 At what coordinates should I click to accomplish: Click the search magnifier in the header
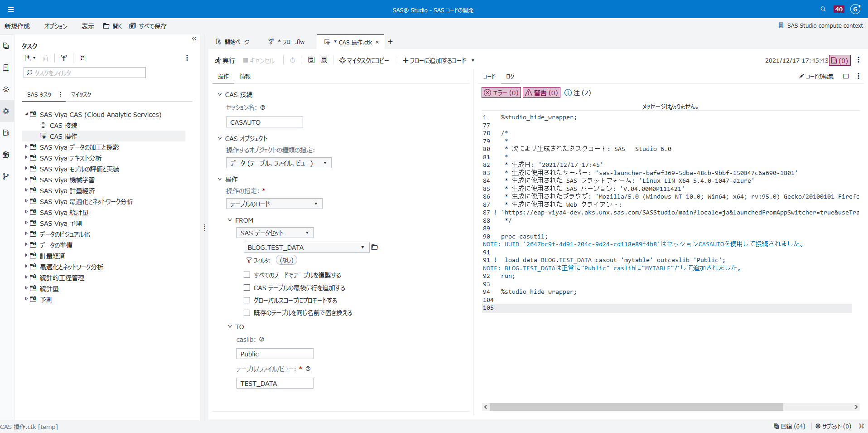click(x=823, y=9)
